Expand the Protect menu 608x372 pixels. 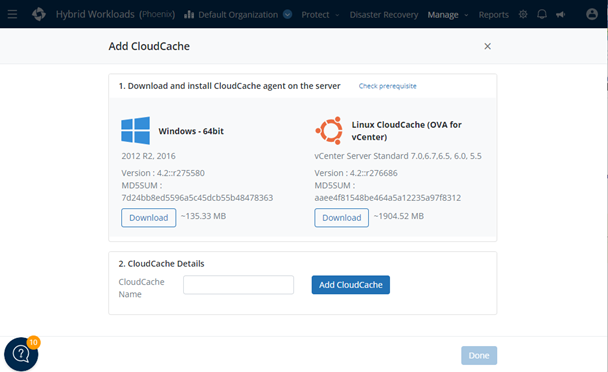click(x=320, y=15)
